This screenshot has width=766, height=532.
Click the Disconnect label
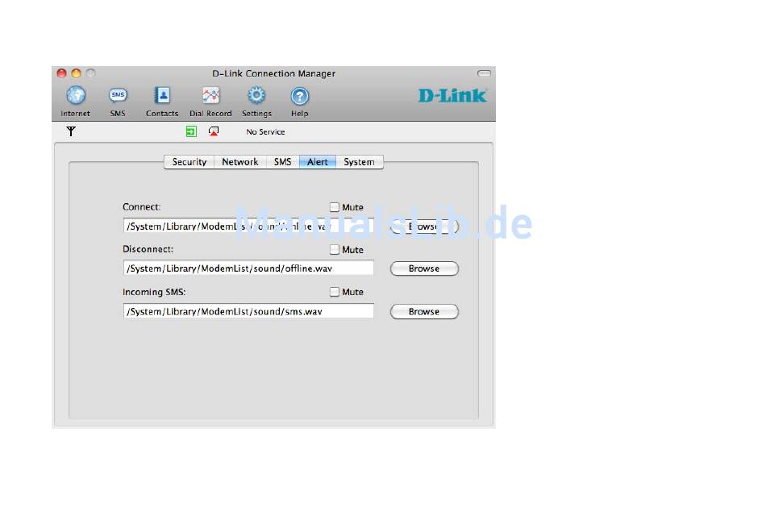[148, 249]
